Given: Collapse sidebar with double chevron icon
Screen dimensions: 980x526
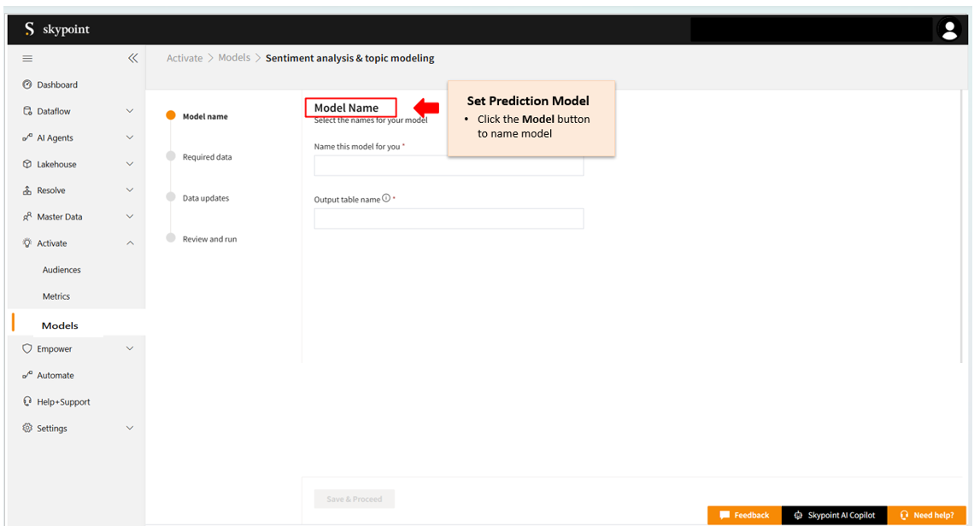Looking at the screenshot, I should 132,59.
